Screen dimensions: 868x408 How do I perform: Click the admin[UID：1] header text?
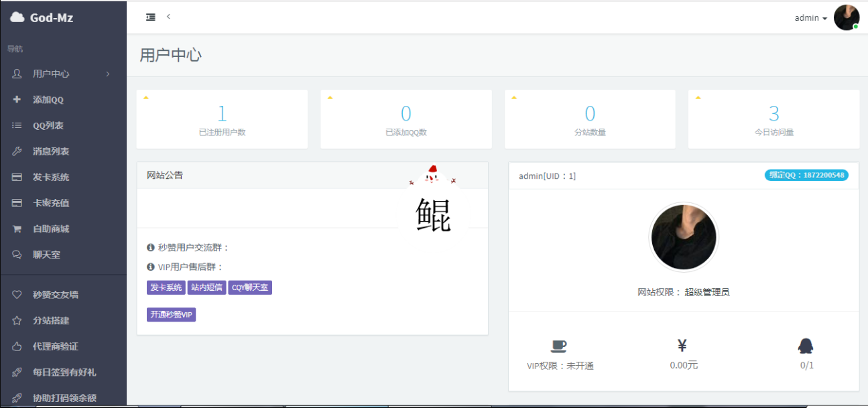click(547, 176)
